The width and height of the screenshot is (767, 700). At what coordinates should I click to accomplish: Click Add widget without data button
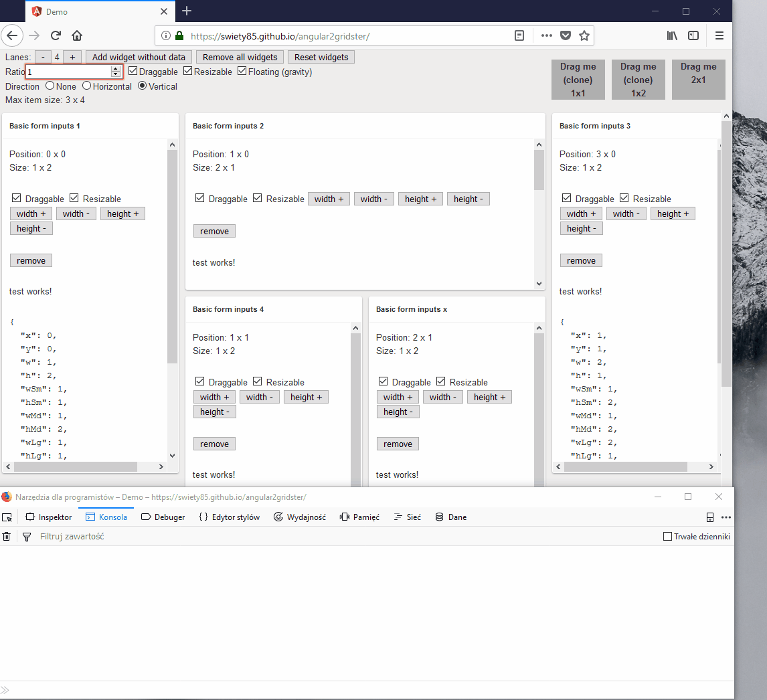tap(139, 58)
